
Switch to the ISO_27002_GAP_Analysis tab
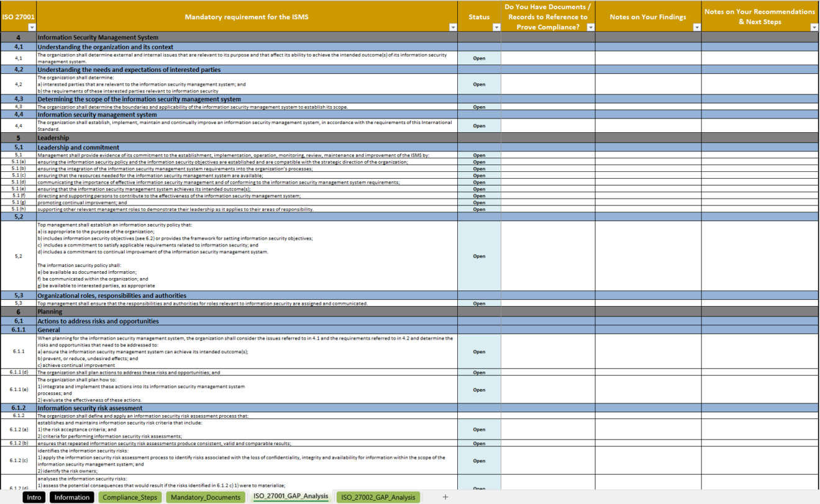click(378, 497)
